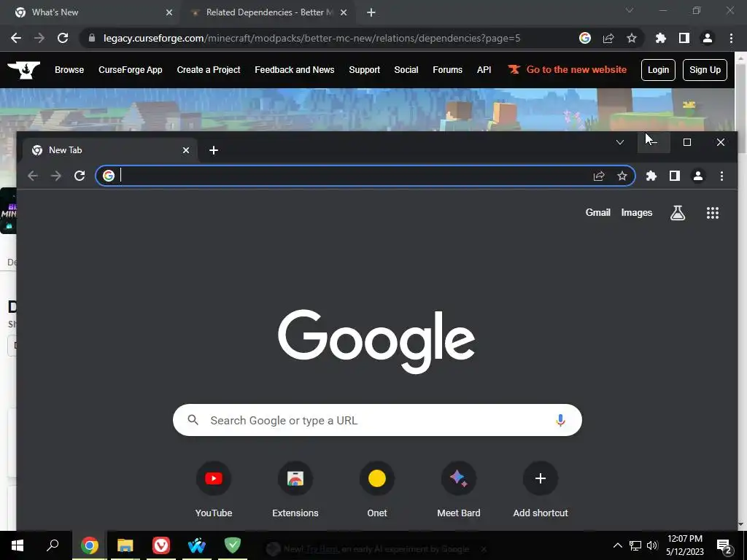Open profile icon in CurseForge window
The image size is (747, 560).
(708, 38)
